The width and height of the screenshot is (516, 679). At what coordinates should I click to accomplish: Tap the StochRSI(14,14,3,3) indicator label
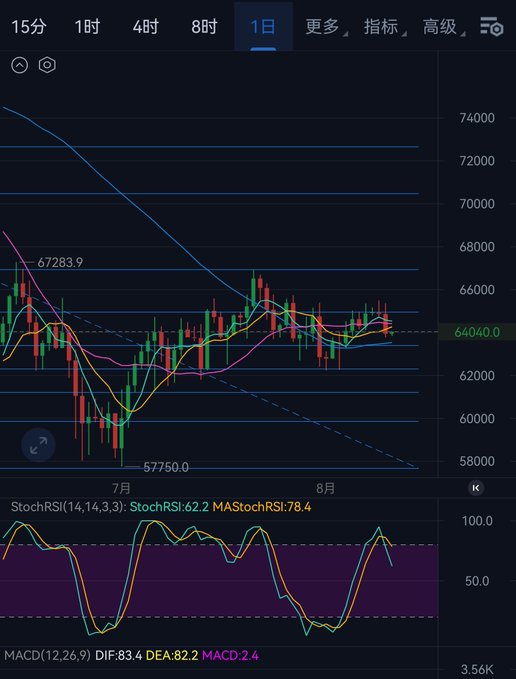(x=68, y=507)
